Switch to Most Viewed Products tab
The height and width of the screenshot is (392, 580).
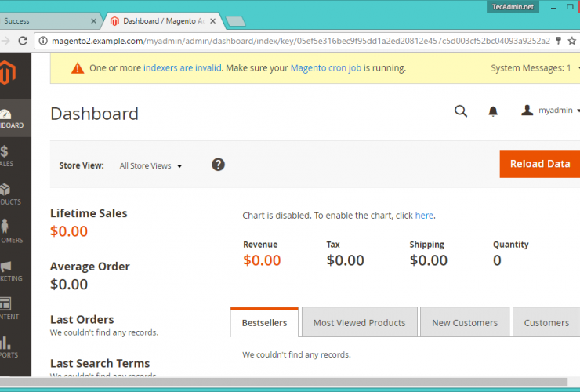point(359,322)
